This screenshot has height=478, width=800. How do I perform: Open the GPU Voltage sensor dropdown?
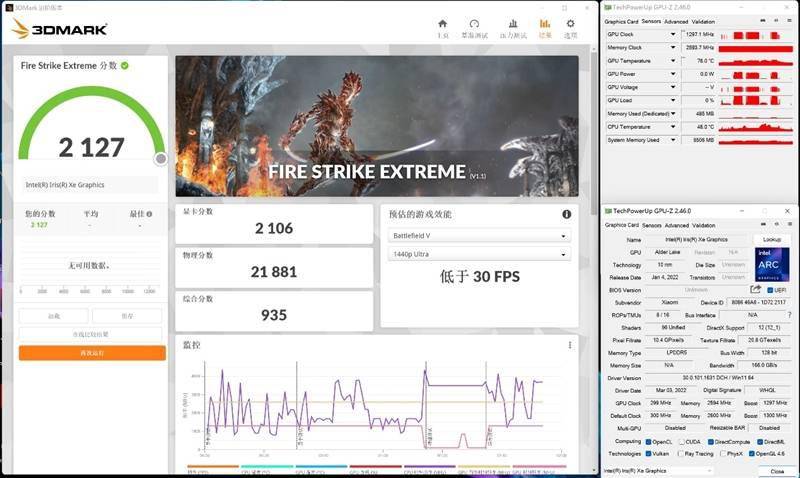672,87
